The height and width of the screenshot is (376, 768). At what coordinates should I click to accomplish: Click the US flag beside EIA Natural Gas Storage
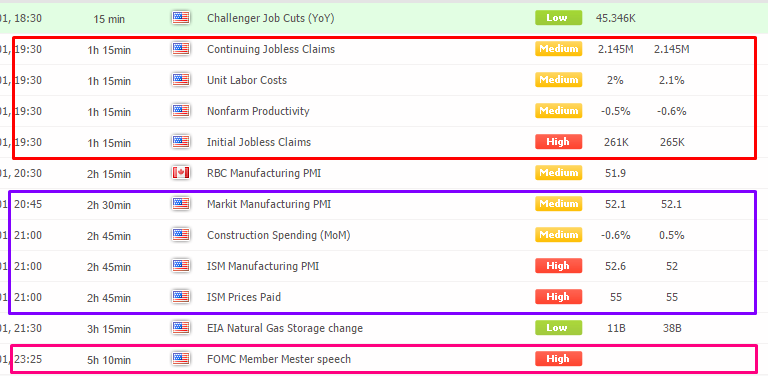click(x=181, y=328)
